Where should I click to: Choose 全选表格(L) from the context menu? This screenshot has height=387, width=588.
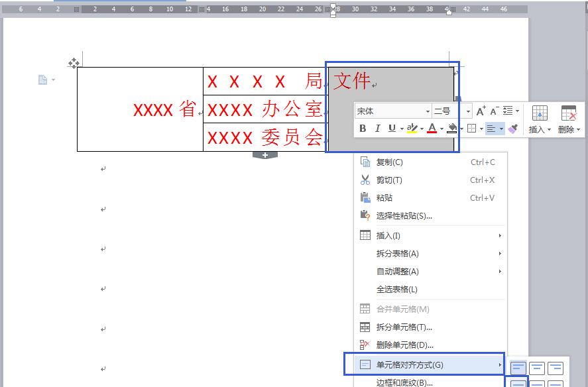[x=430, y=289]
